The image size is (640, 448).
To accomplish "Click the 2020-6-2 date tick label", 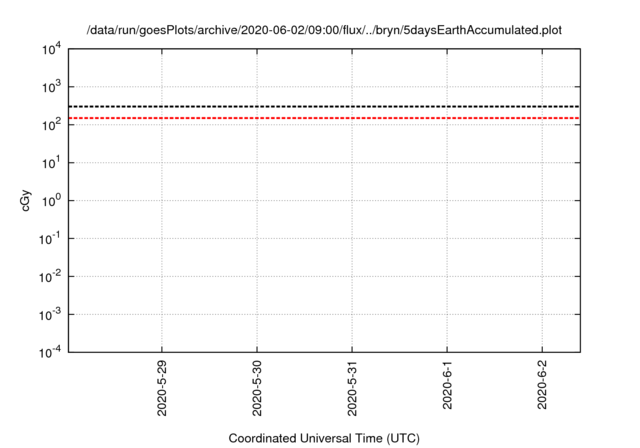I will 542,385.
